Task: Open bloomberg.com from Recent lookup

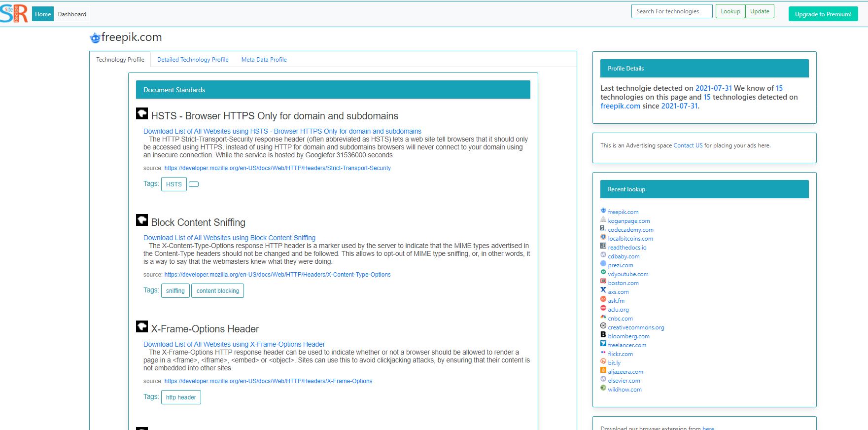Action: (628, 336)
